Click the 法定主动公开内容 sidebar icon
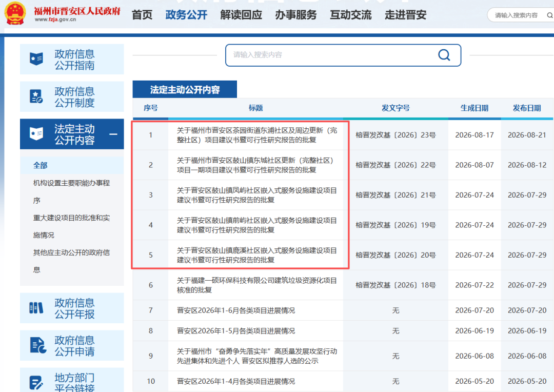This screenshot has height=392, width=554. (x=36, y=133)
